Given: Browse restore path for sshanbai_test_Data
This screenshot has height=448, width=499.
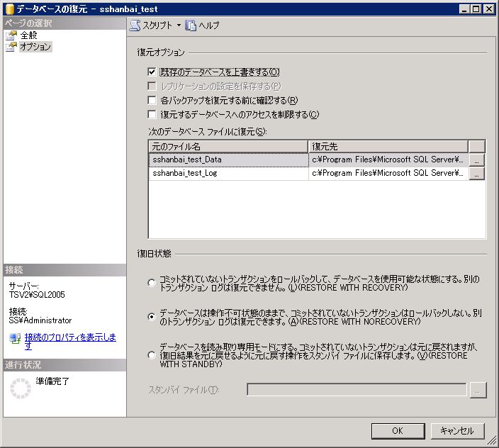Looking at the screenshot, I should pyautogui.click(x=476, y=160).
